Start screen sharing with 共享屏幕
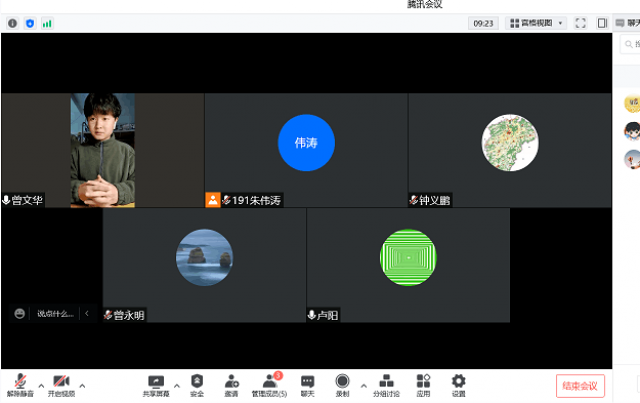 tap(155, 385)
